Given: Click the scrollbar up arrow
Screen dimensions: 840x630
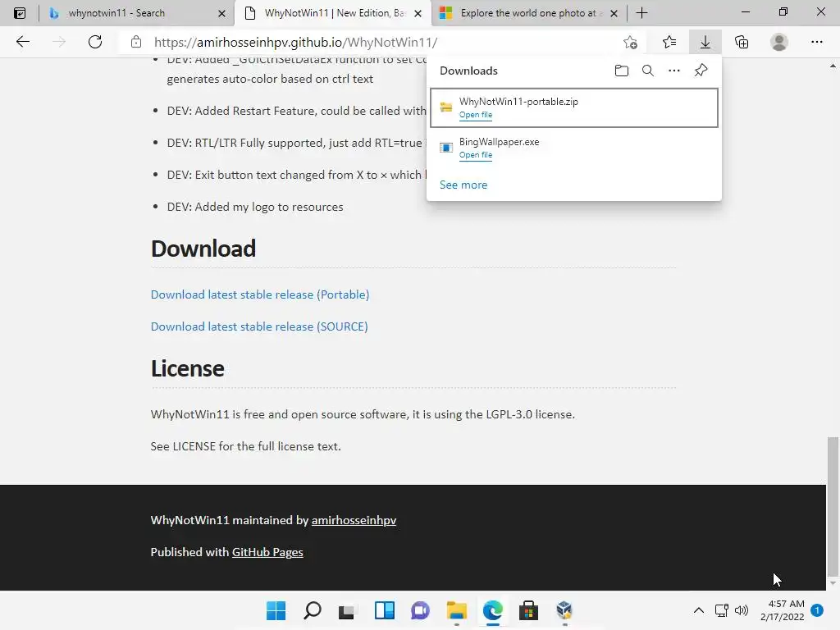Looking at the screenshot, I should [x=833, y=66].
